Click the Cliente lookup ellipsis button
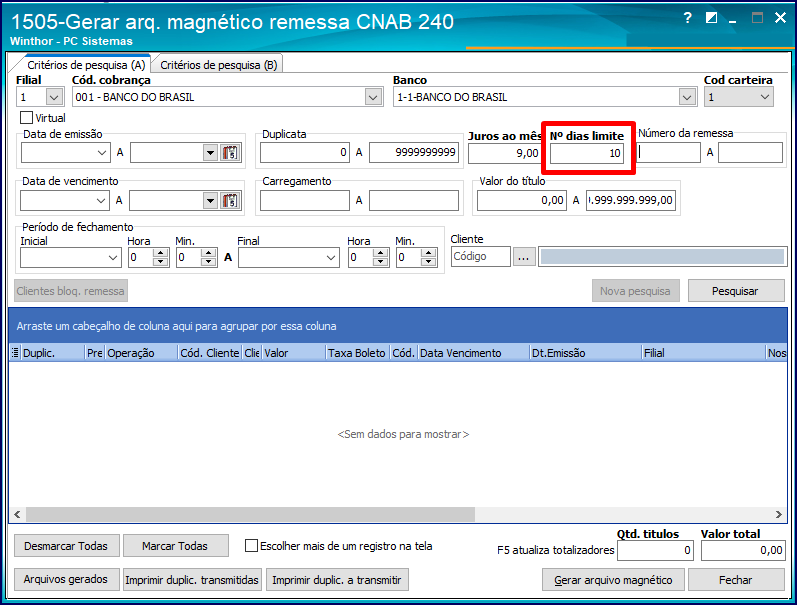Screen dimensions: 797x605 click(x=524, y=257)
